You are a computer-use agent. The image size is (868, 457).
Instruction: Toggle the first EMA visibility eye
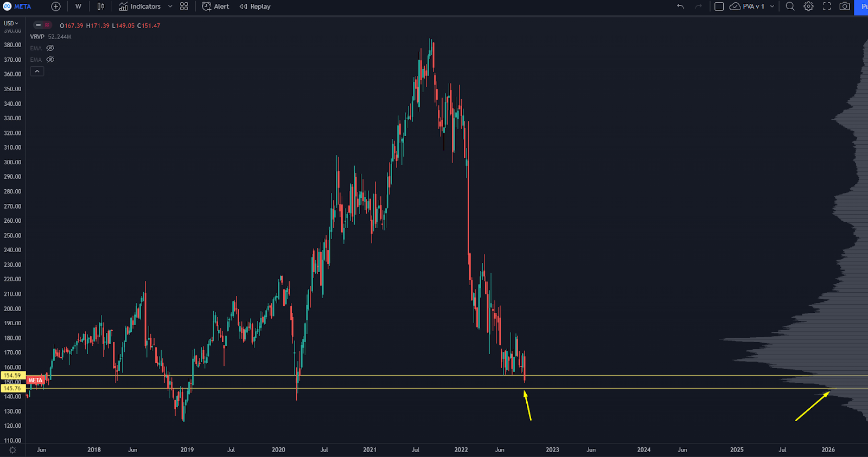(x=50, y=48)
